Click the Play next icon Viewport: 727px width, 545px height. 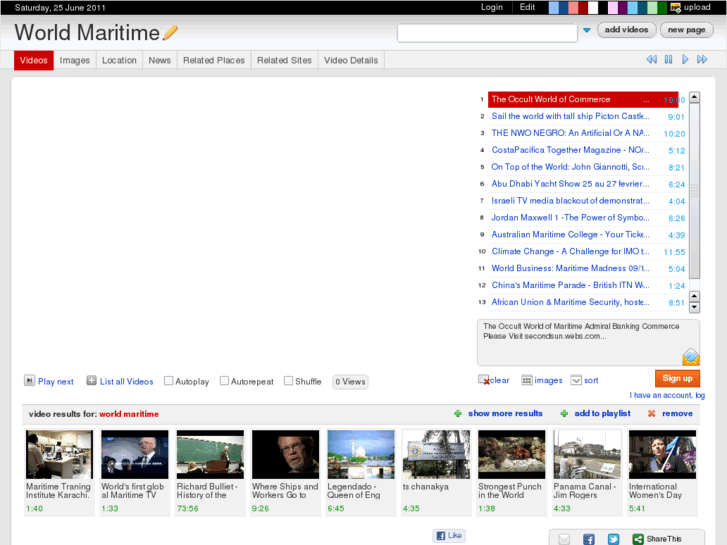click(30, 381)
